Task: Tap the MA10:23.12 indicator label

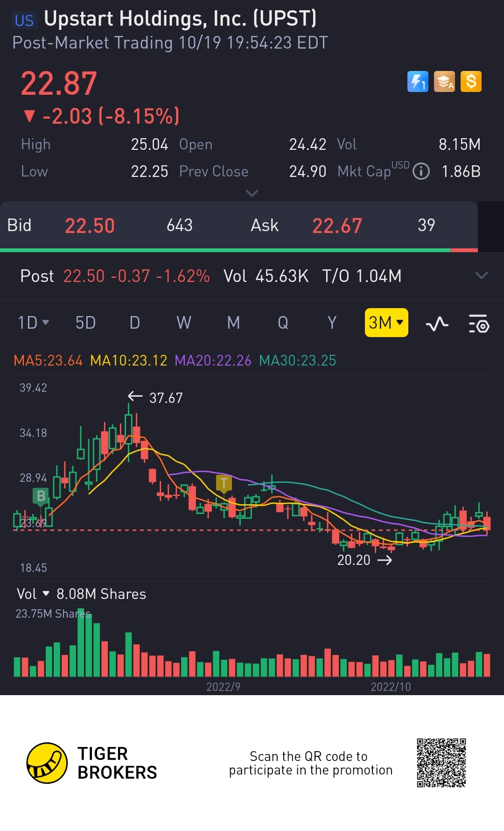Action: 129,360
